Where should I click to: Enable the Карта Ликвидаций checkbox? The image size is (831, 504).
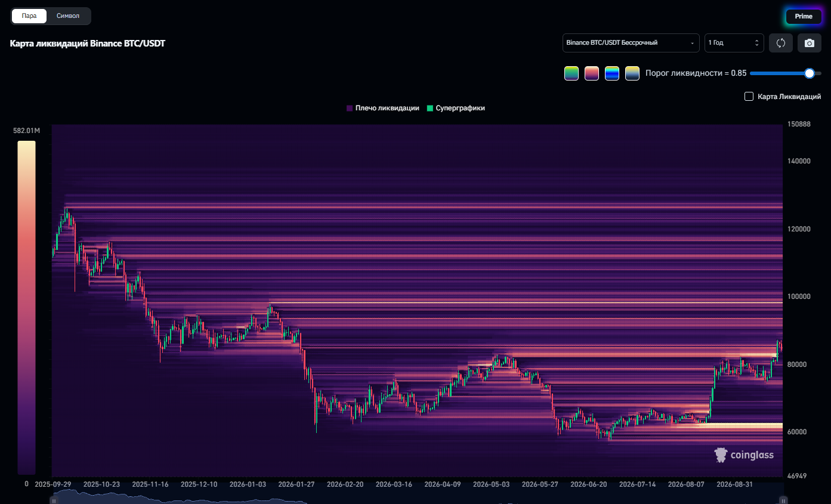click(x=749, y=97)
